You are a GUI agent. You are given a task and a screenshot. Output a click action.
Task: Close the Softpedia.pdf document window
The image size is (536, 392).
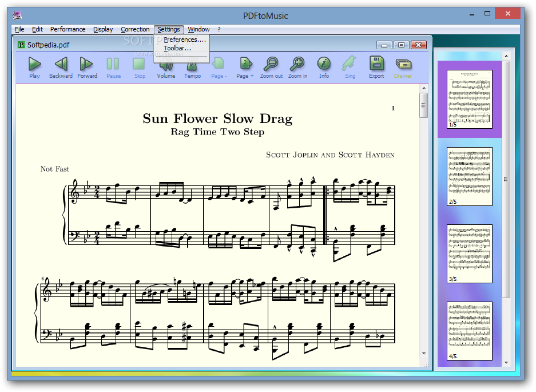pyautogui.click(x=418, y=45)
